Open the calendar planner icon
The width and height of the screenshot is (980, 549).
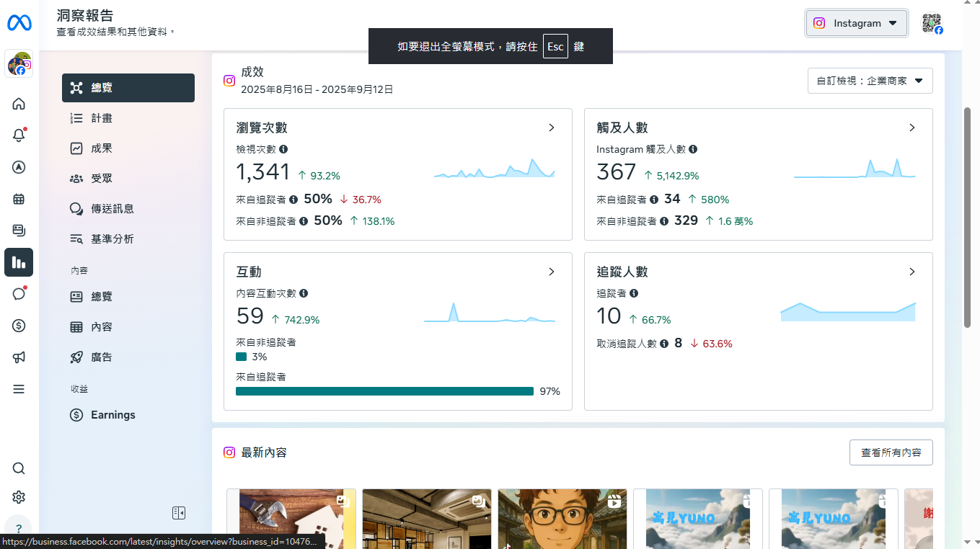tap(19, 199)
